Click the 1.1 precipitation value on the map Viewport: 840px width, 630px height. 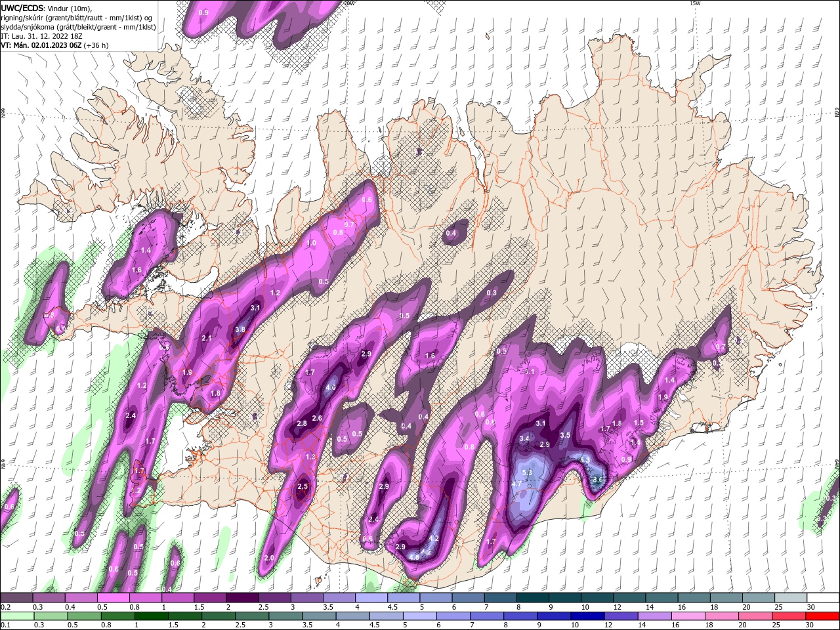[x=530, y=372]
